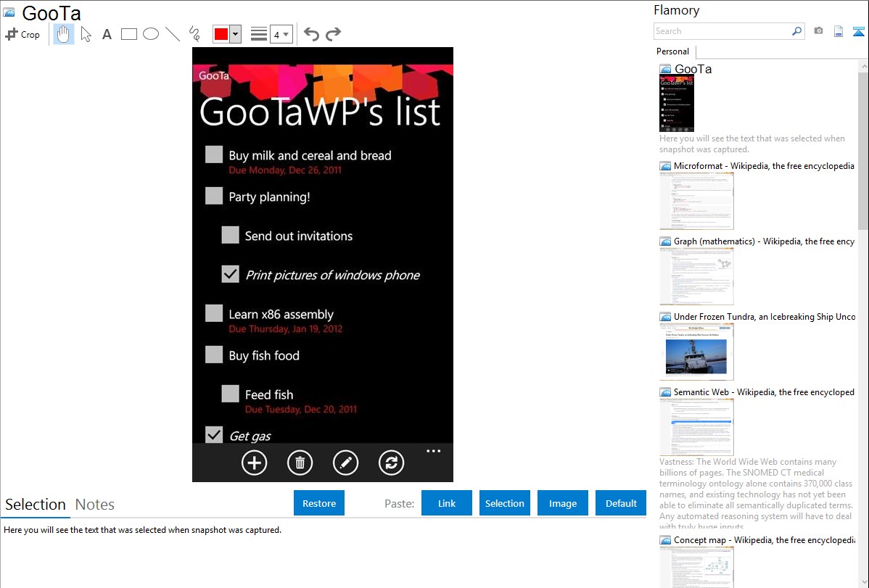This screenshot has width=869, height=588.
Task: Expand the three-dot menu in phone app bar
Action: [x=433, y=451]
